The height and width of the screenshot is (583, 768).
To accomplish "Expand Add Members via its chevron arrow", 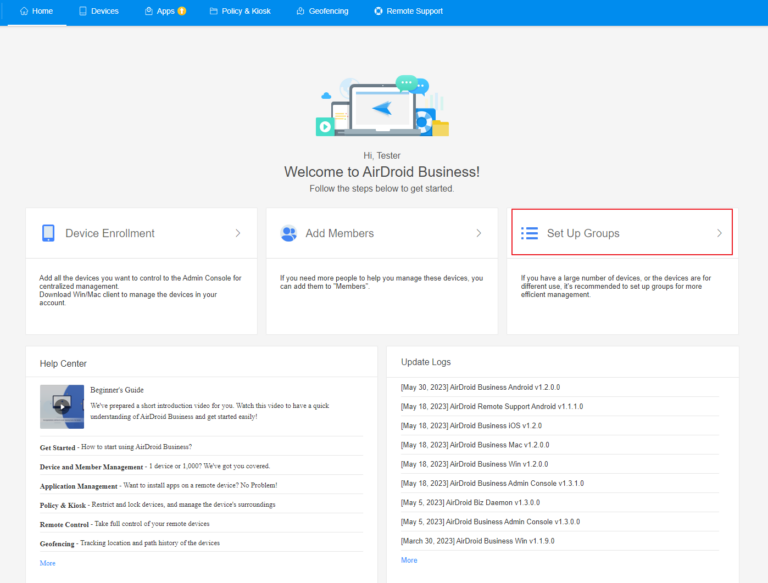I will pyautogui.click(x=479, y=233).
